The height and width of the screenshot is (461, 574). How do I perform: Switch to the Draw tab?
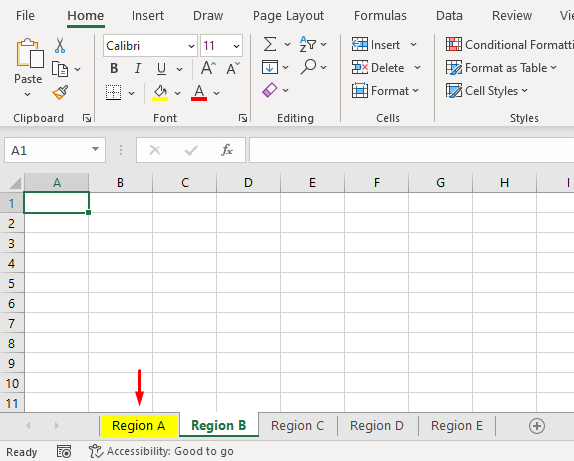tap(208, 16)
